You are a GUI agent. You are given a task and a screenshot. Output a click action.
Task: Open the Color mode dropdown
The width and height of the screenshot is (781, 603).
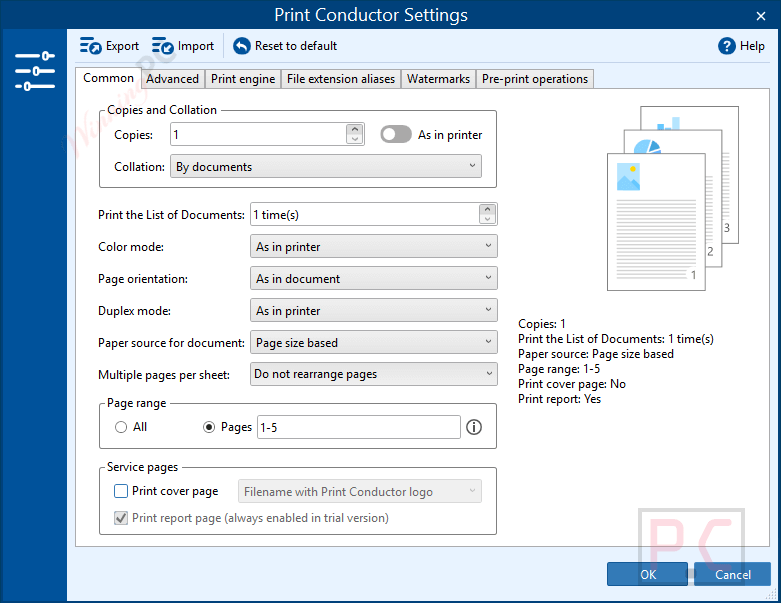pos(374,246)
